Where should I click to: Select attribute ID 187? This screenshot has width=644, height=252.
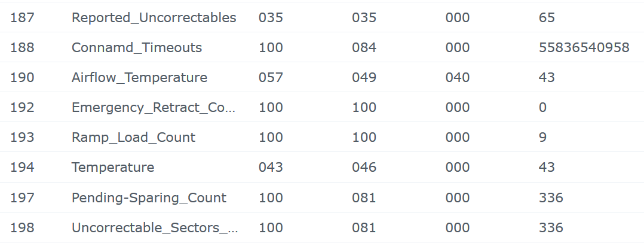point(22,17)
